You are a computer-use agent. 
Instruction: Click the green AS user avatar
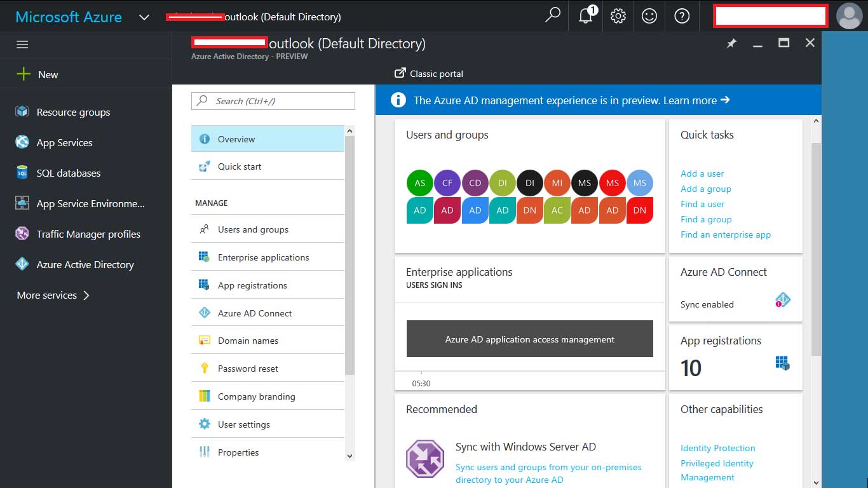[x=419, y=183]
